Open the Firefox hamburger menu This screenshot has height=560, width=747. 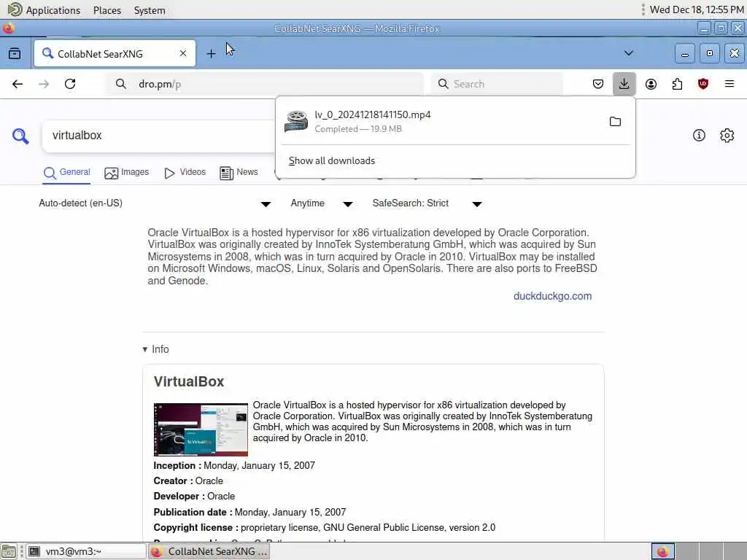[729, 85]
